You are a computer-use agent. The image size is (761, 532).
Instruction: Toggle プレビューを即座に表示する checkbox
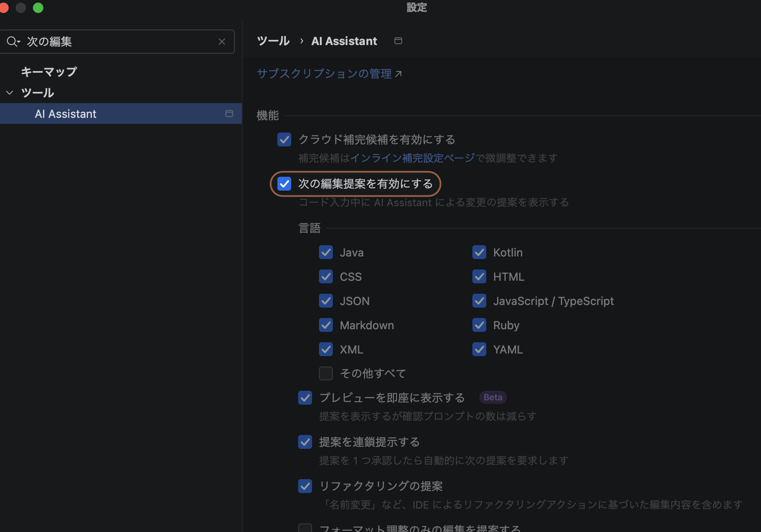(x=305, y=398)
